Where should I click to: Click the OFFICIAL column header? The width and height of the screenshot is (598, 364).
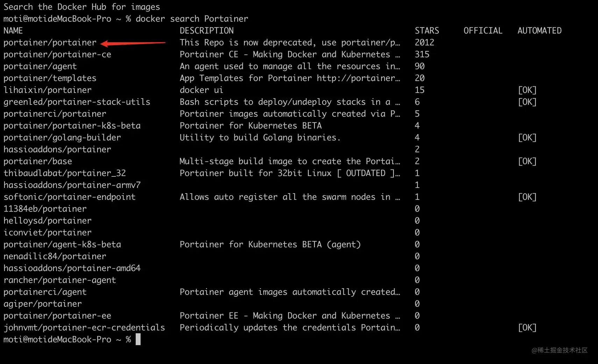(x=483, y=31)
